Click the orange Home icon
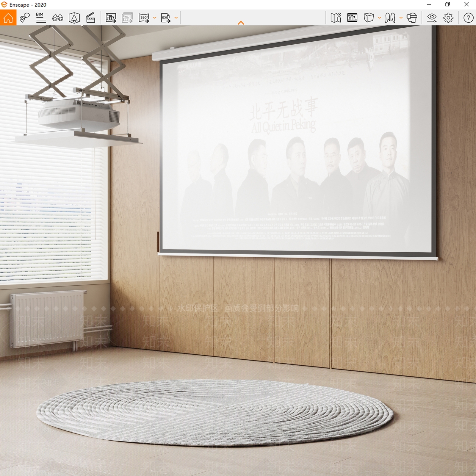Screen dimensions: 476x476 pyautogui.click(x=8, y=18)
